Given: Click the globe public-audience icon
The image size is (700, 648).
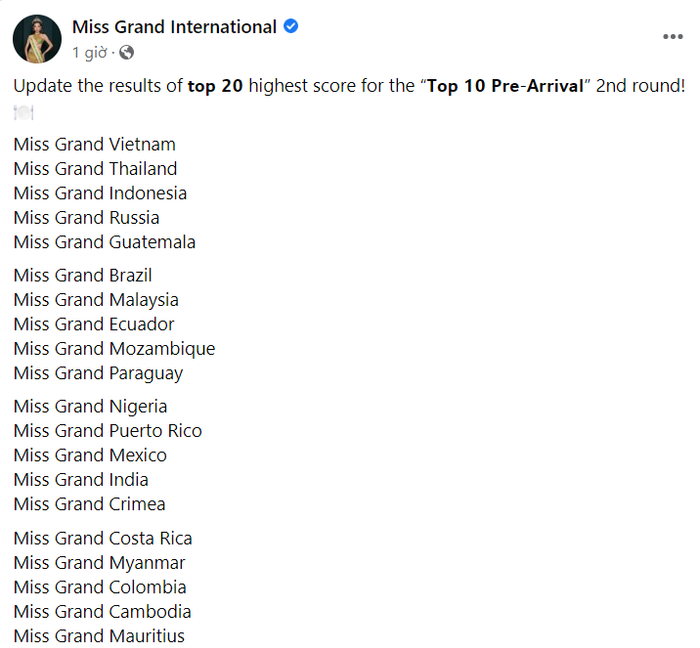Looking at the screenshot, I should point(126,52).
